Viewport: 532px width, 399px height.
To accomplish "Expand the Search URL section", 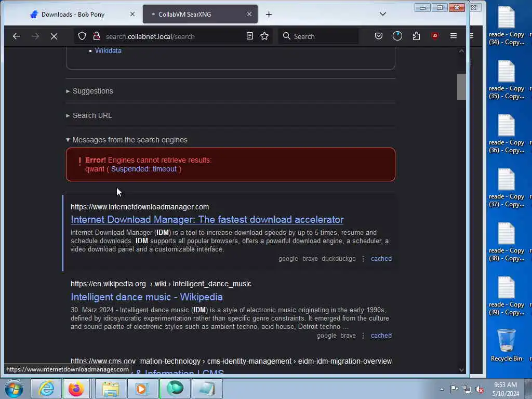I will 89,115.
